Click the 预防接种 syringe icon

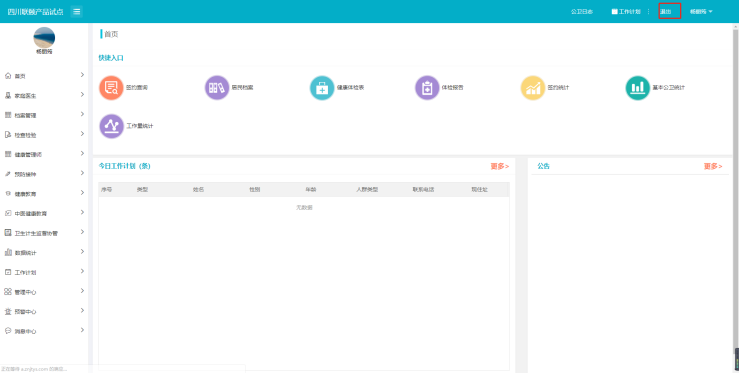pos(8,174)
